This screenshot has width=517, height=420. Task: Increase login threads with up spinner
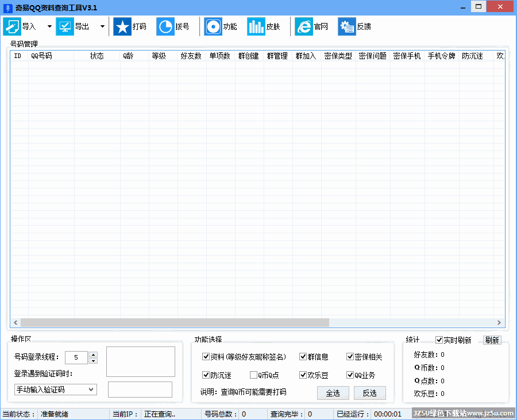tap(93, 355)
